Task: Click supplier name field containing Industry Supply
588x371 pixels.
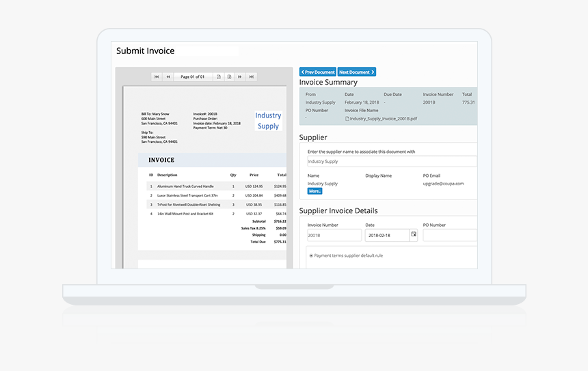Action: (x=392, y=161)
